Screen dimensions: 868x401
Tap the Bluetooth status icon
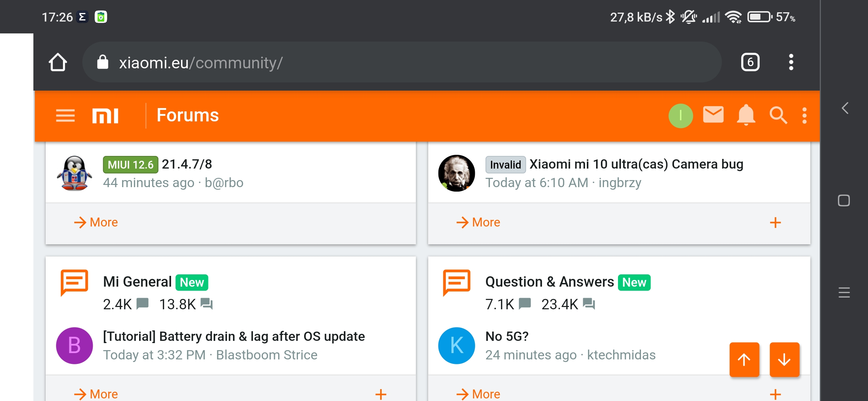(x=670, y=17)
